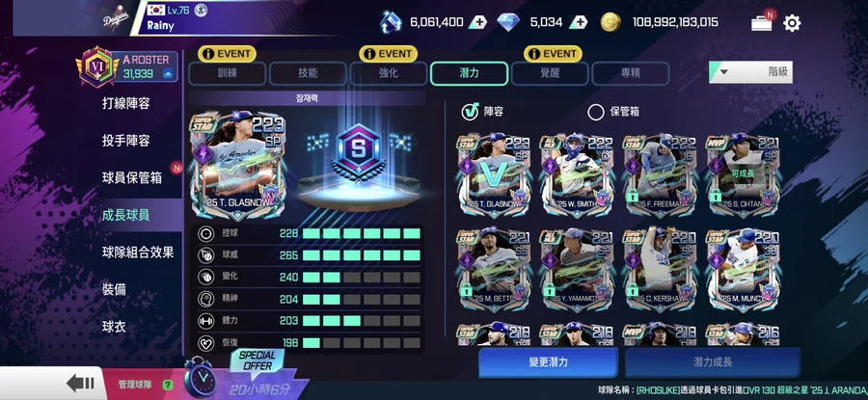Select the 保管箱 storage radio option
This screenshot has width=868, height=400.
[x=596, y=113]
